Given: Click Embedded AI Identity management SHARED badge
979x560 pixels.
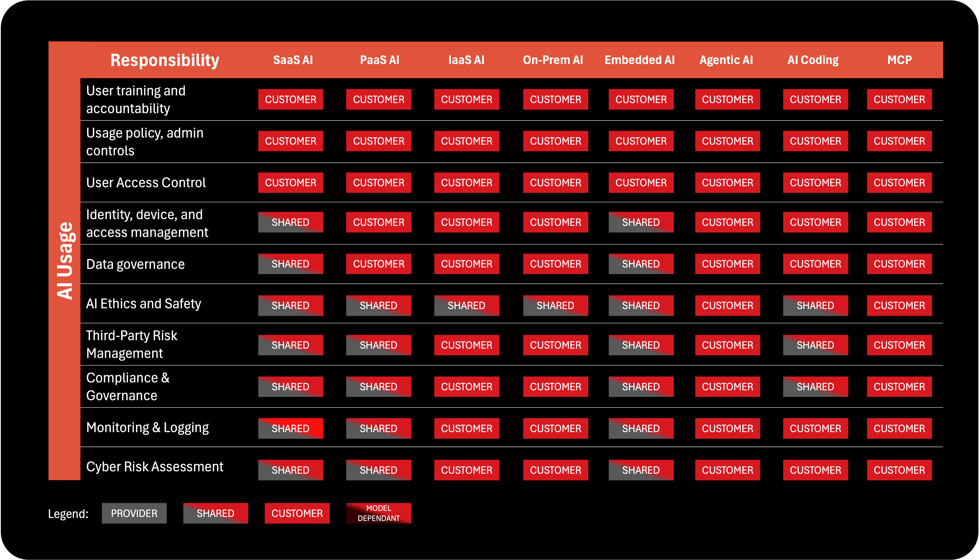Looking at the screenshot, I should 641,222.
